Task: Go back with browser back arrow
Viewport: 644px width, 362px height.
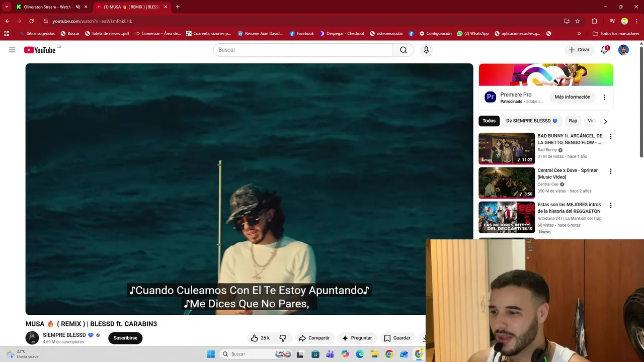Action: (x=7, y=21)
